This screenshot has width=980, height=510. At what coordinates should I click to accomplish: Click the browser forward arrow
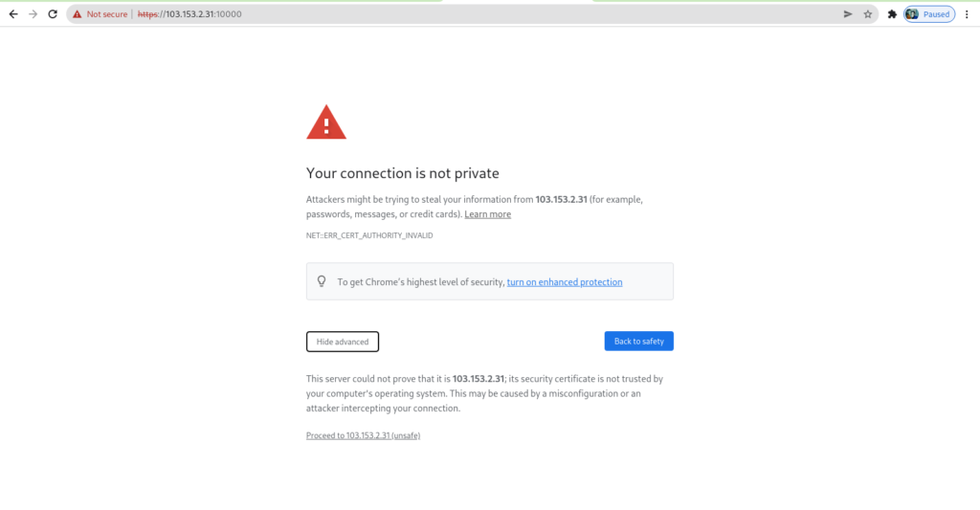coord(33,14)
